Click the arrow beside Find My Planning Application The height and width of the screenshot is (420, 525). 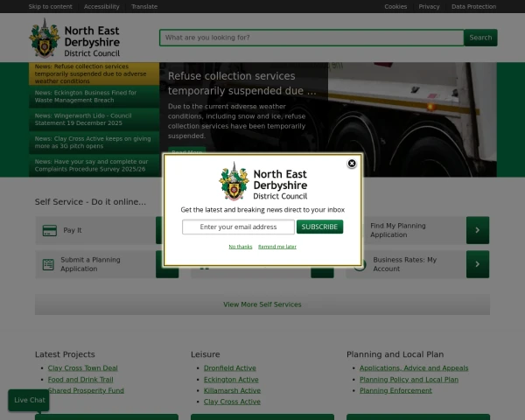(477, 230)
